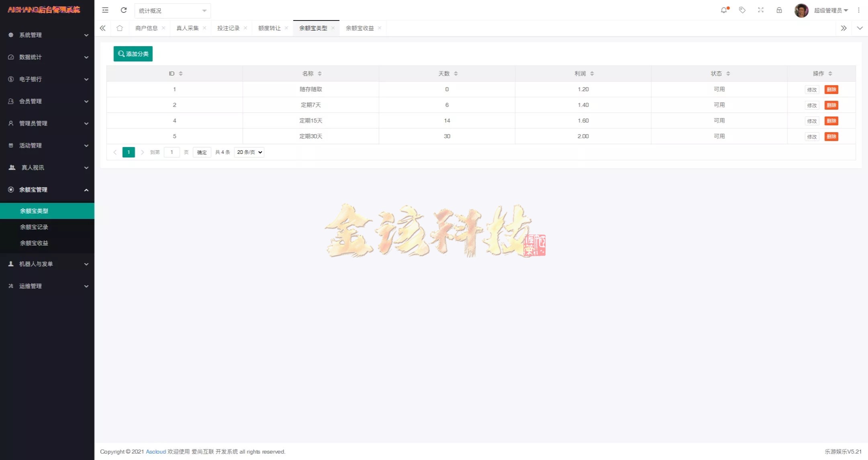Click the lock screen icon
The image size is (868, 460).
click(779, 10)
